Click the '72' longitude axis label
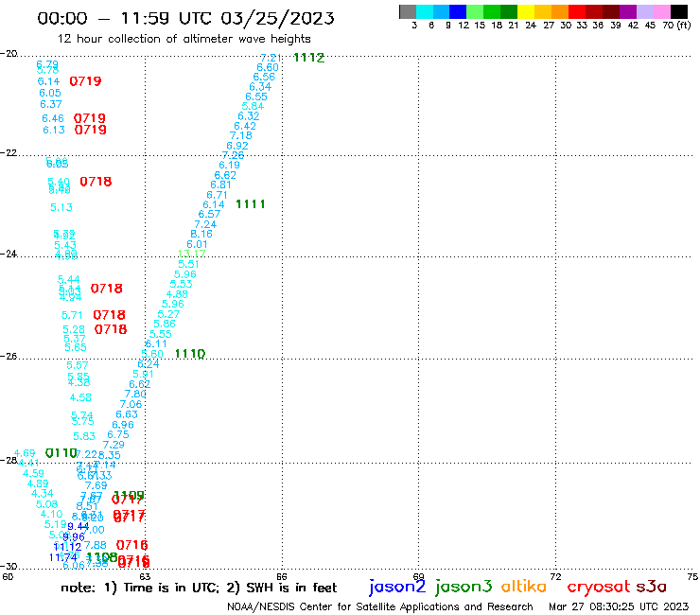The height and width of the screenshot is (615, 700). tap(556, 576)
